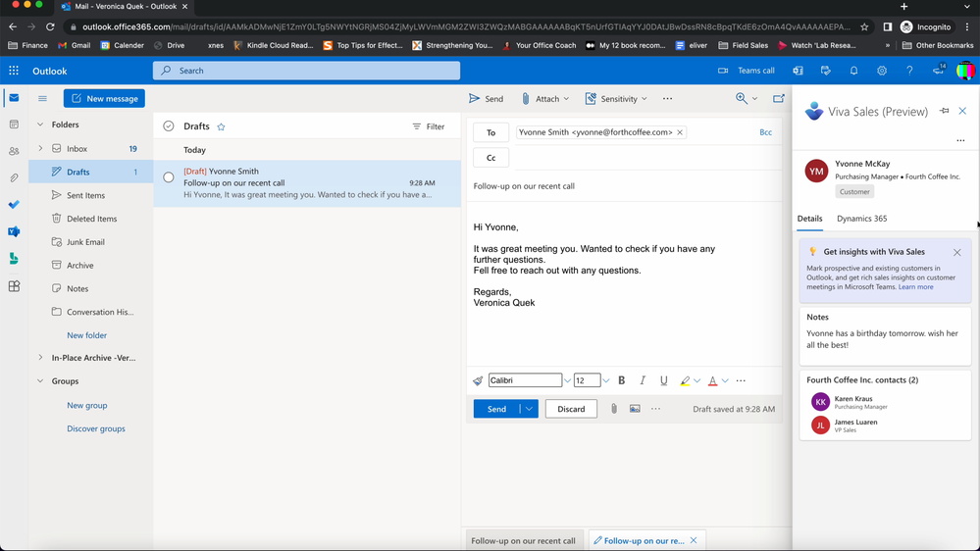Open font color picker dropdown
The width and height of the screenshot is (980, 551).
pos(725,380)
